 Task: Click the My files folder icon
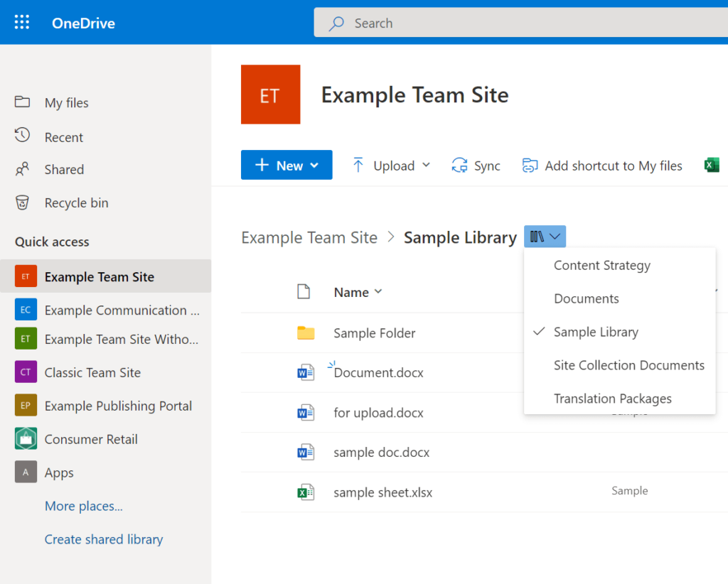(x=22, y=102)
